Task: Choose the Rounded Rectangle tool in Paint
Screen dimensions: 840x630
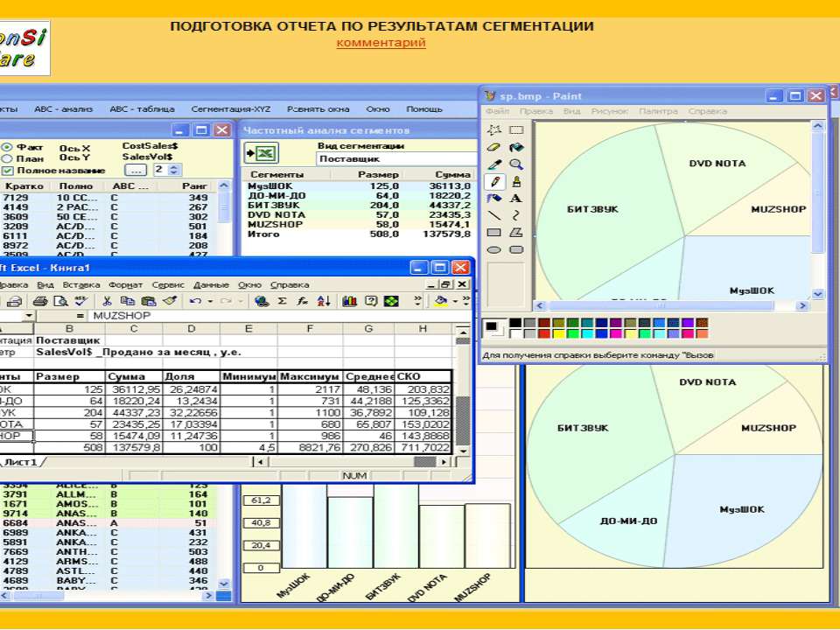Action: [516, 249]
